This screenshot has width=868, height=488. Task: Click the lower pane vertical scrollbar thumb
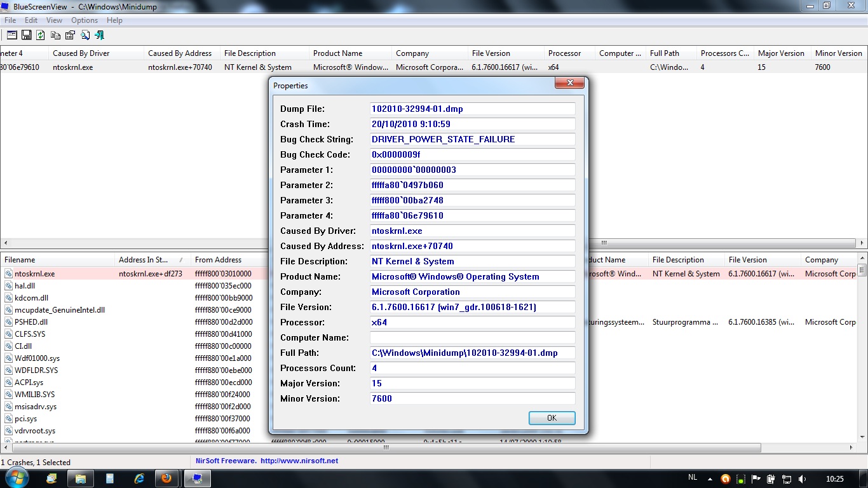pyautogui.click(x=863, y=271)
